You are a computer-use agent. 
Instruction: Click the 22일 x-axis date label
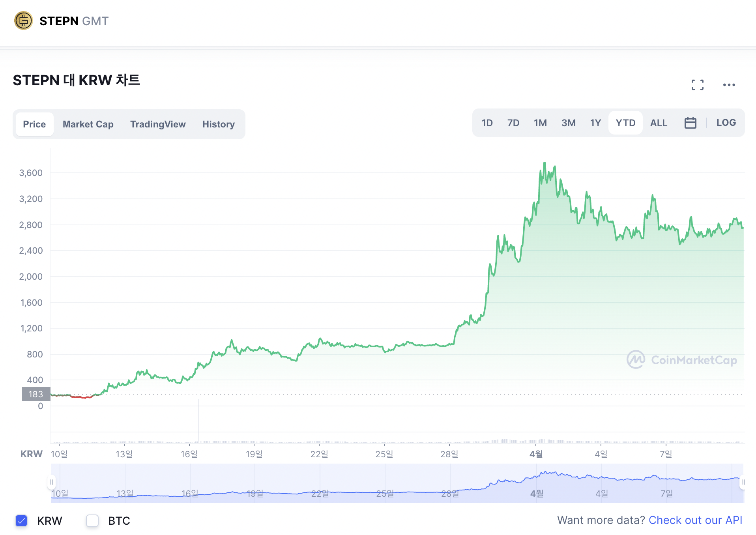pos(319,454)
